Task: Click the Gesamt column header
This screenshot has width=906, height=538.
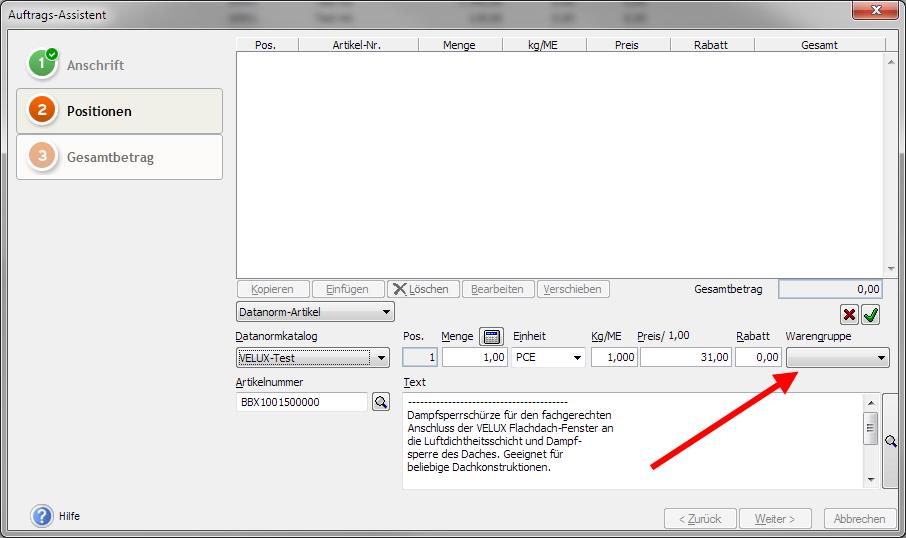Action: click(x=819, y=45)
